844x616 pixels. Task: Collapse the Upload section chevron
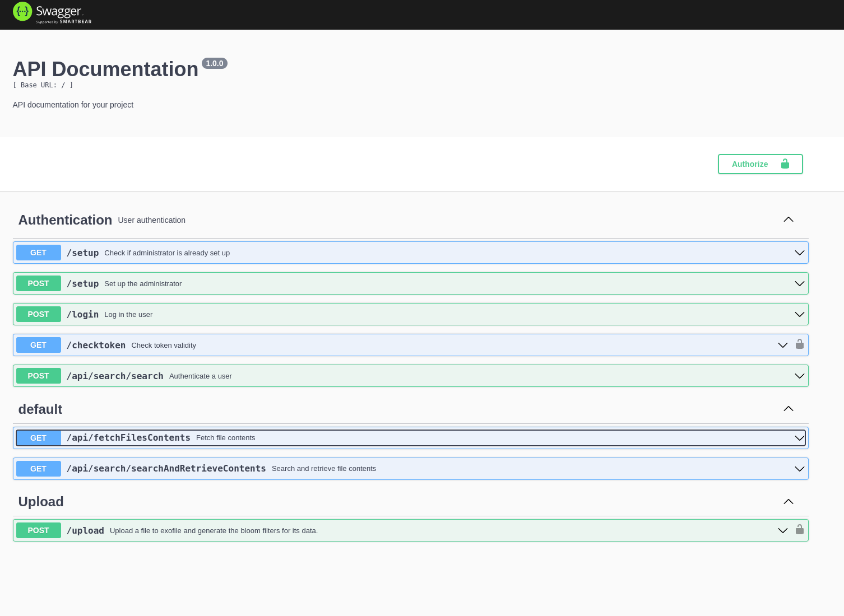pyautogui.click(x=789, y=502)
